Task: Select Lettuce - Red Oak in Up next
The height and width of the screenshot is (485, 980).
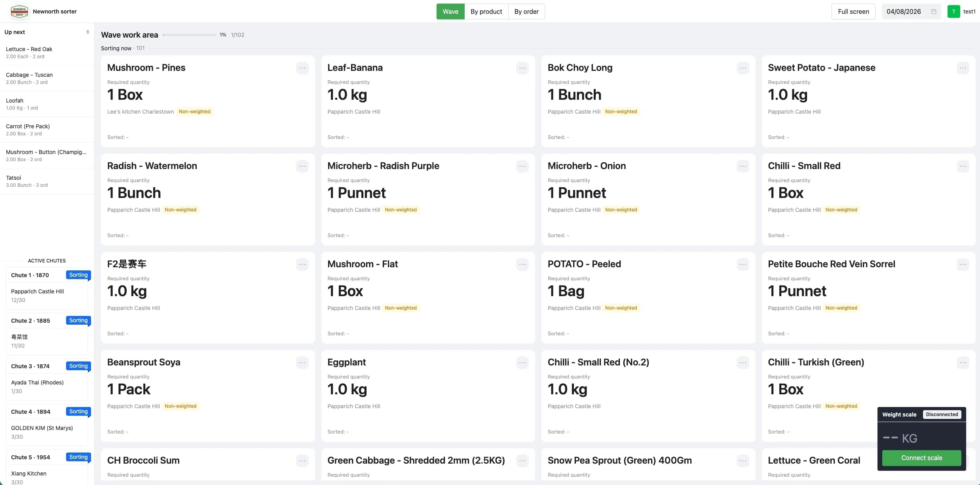Action: click(x=47, y=52)
